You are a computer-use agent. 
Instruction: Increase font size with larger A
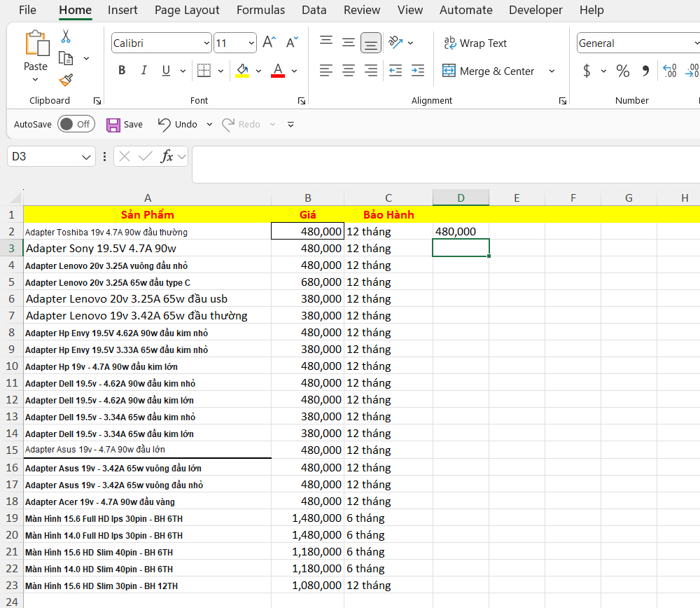269,43
